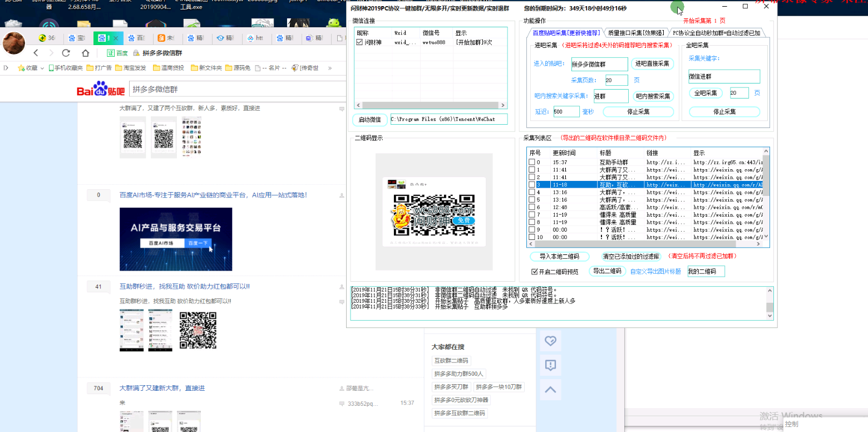Check row 7 懂得来 高质里 checkbox
Viewport: 868px width, 432px height.
coord(532,214)
